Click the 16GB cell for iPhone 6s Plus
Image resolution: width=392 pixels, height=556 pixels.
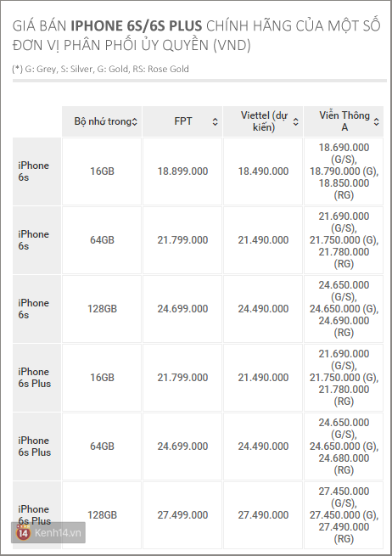coord(102,378)
